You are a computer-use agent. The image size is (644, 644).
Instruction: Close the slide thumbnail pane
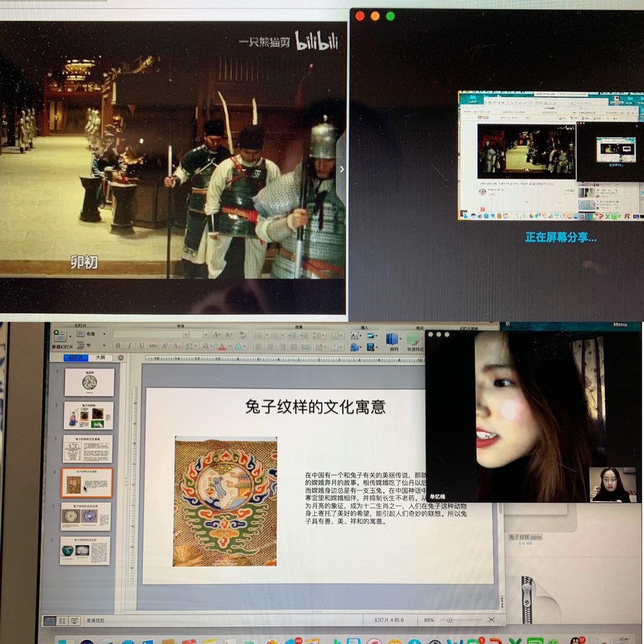pos(121,358)
